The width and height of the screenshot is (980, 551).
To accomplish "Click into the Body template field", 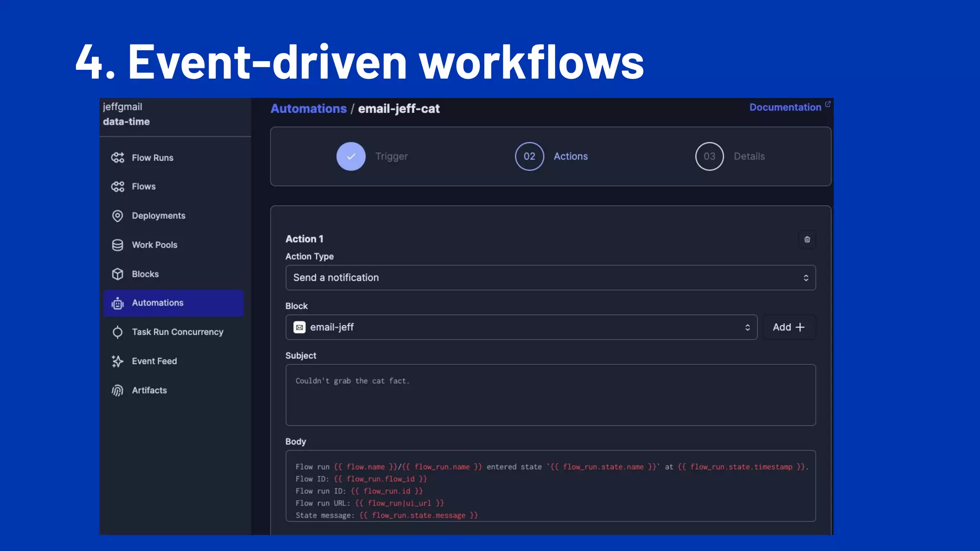I will [550, 485].
